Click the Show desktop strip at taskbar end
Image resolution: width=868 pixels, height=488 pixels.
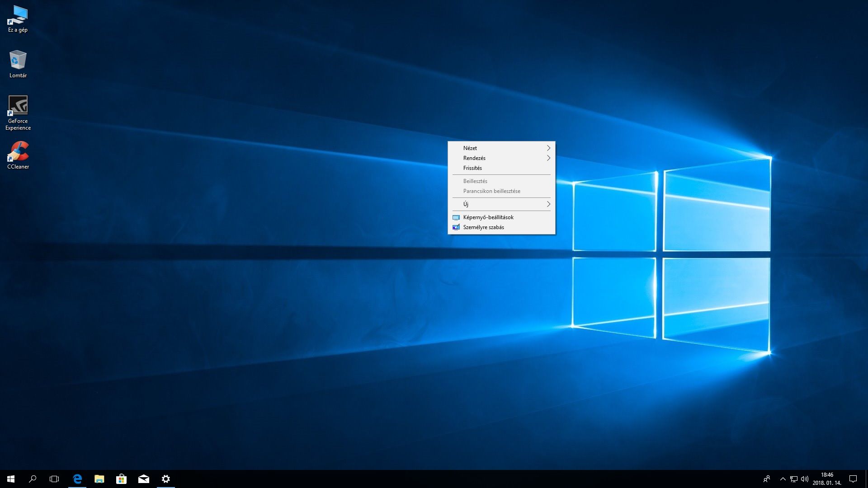coord(866,479)
